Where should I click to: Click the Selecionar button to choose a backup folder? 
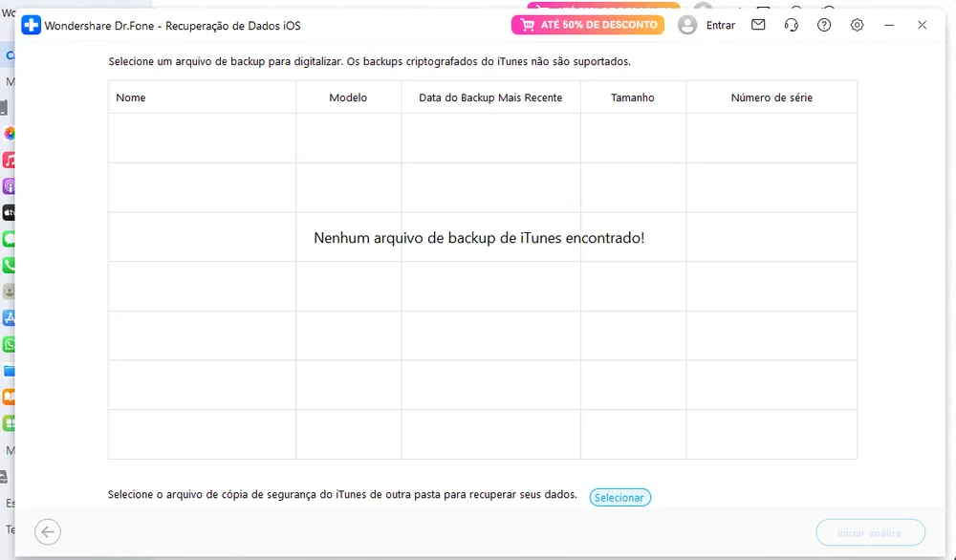tap(620, 497)
